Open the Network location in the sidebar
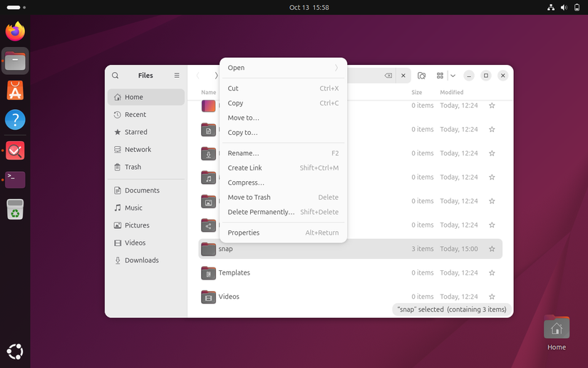The height and width of the screenshot is (368, 588). [138, 150]
